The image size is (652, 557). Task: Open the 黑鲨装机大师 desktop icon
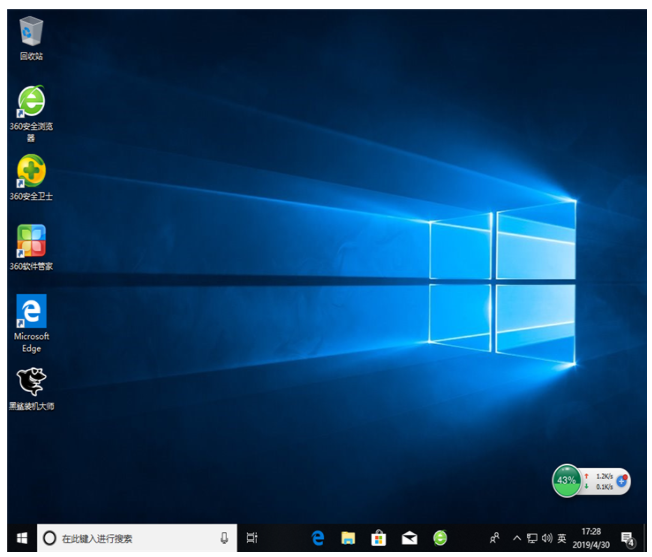pos(31,382)
